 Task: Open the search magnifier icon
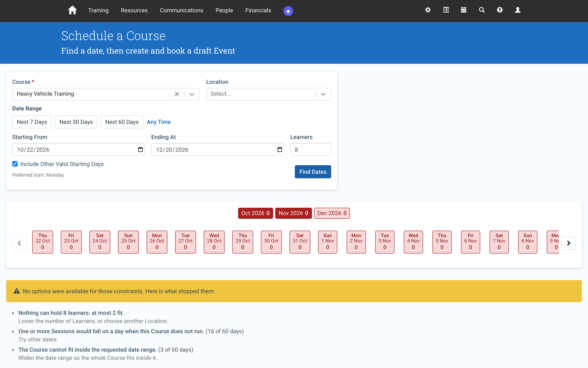click(482, 10)
